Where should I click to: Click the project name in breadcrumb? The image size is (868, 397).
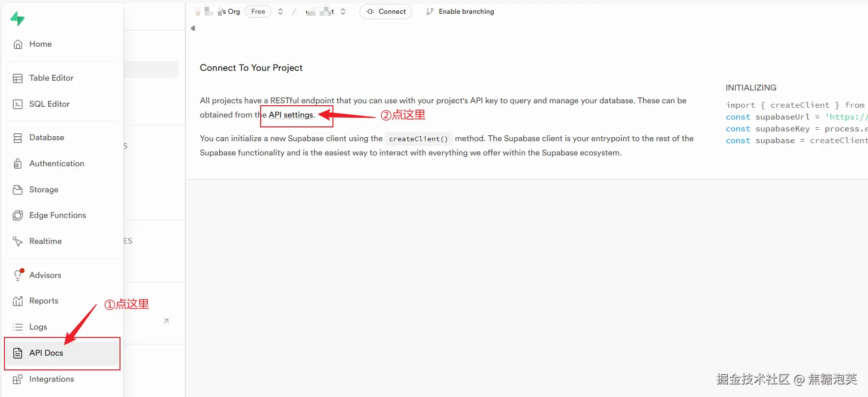(320, 11)
